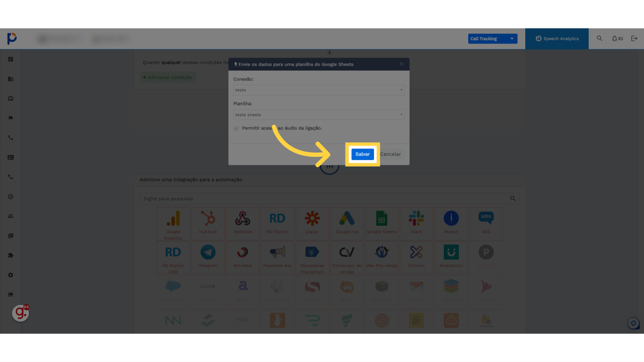Click the Salvar button
This screenshot has width=644, height=362.
[362, 154]
